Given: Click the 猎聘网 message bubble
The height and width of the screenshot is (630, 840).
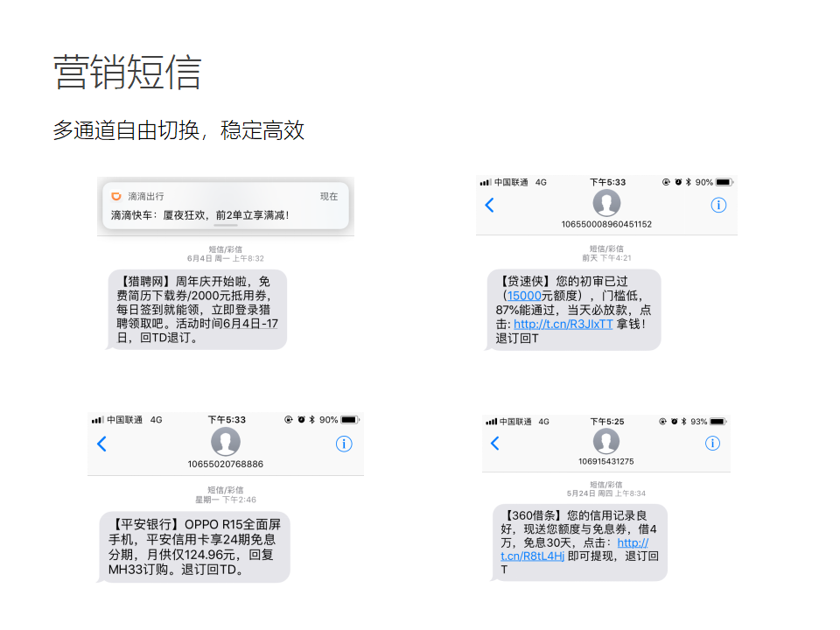Looking at the screenshot, I should pos(197,310).
